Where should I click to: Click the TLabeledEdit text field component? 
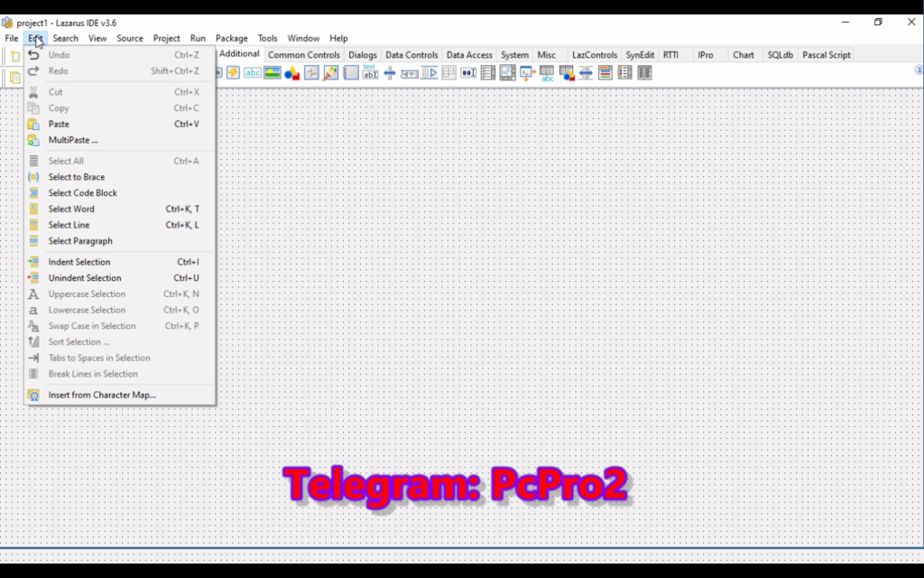[370, 73]
